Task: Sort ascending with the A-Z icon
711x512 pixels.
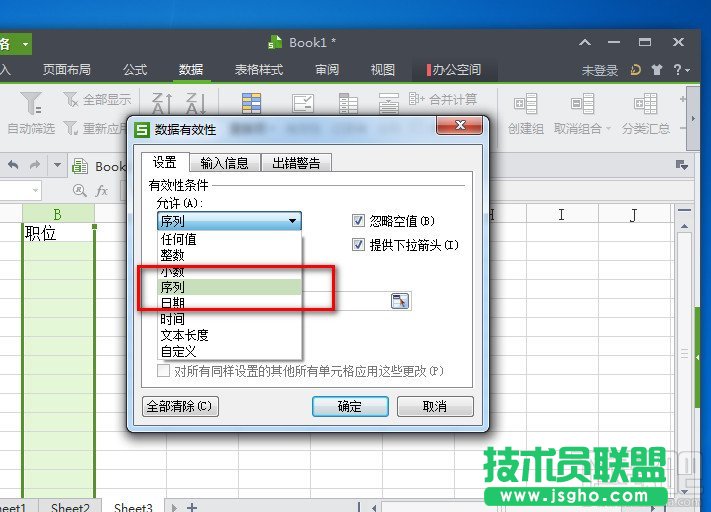Action: coord(162,103)
